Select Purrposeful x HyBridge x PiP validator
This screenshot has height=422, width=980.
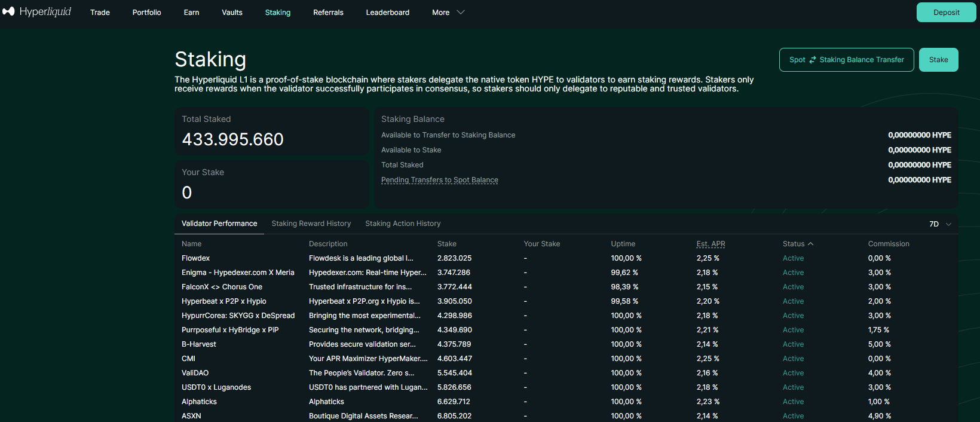[566, 330]
